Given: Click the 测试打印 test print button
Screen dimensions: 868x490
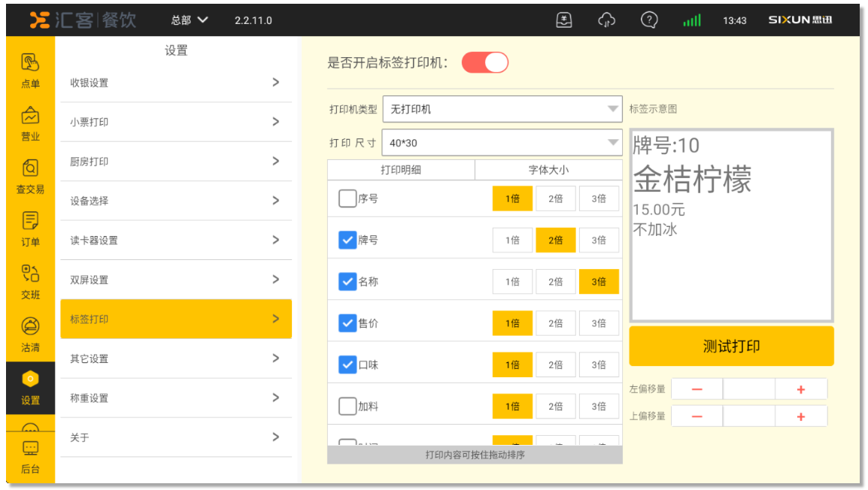Looking at the screenshot, I should (731, 346).
